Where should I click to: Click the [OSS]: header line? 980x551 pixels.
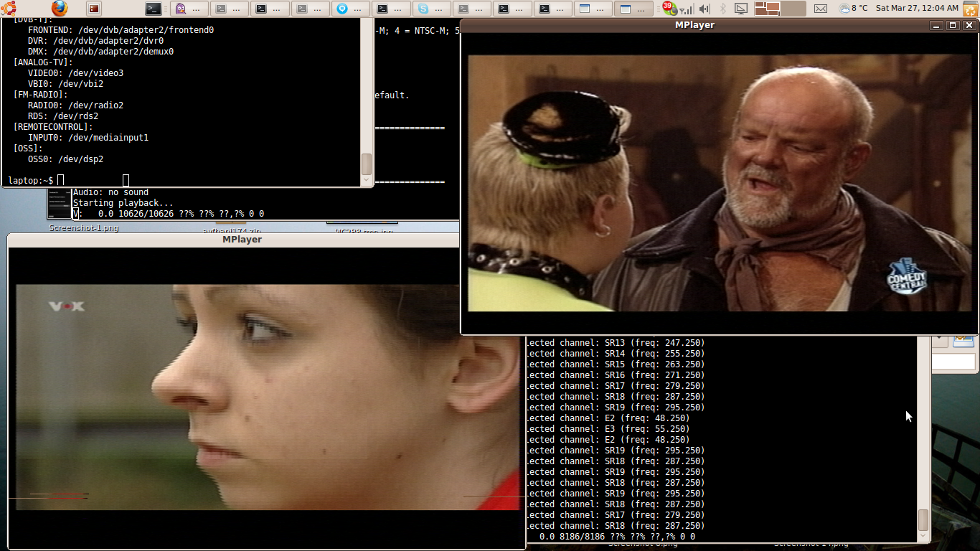click(28, 149)
